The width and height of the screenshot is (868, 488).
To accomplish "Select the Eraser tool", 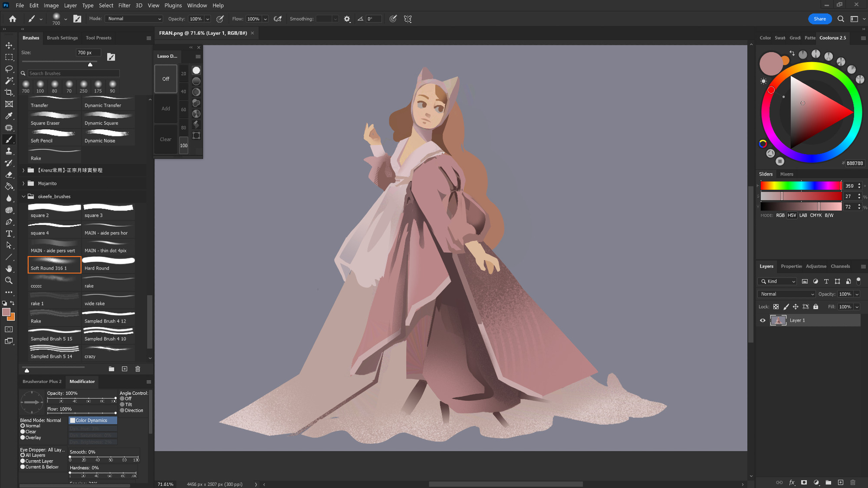I will coord(9,175).
